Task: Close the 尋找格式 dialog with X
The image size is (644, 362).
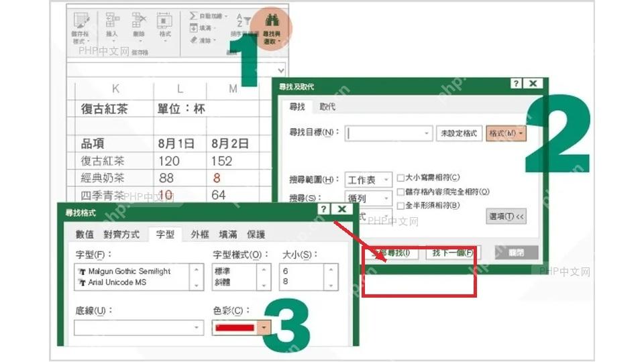Action: coord(341,209)
